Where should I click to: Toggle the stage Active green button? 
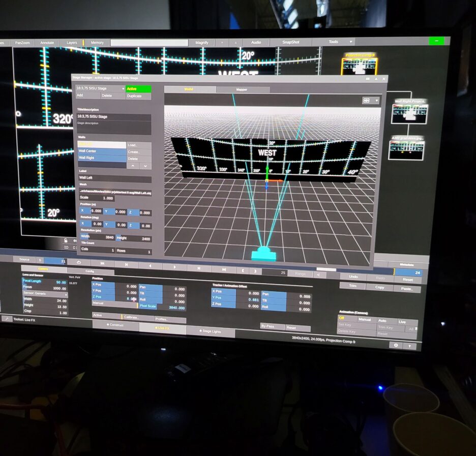tap(138, 89)
